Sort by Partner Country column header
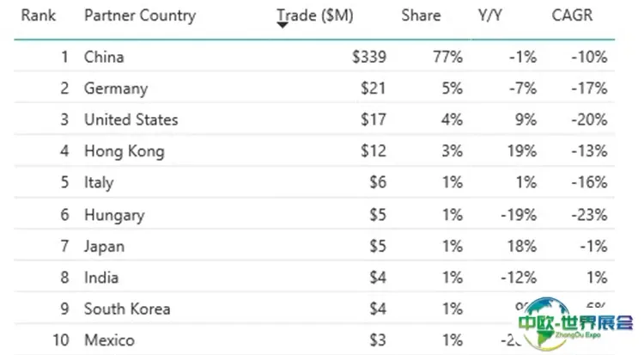Image resolution: width=644 pixels, height=355 pixels. point(140,15)
